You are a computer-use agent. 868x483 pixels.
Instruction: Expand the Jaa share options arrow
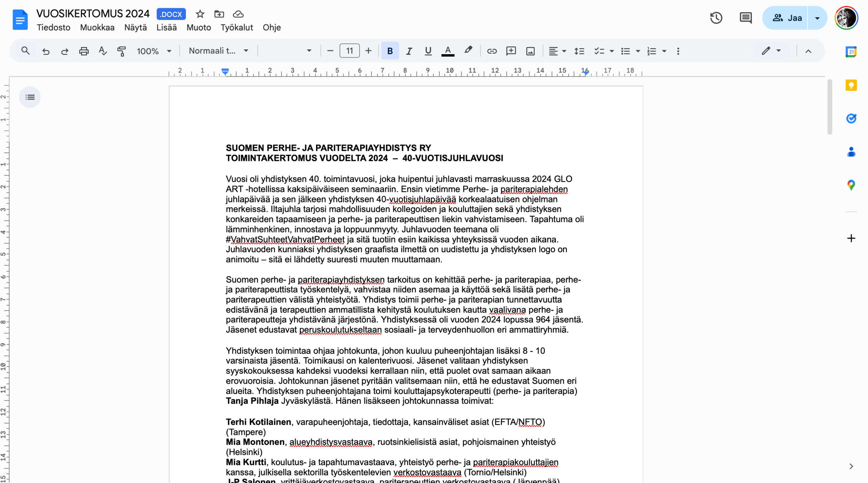click(x=817, y=18)
